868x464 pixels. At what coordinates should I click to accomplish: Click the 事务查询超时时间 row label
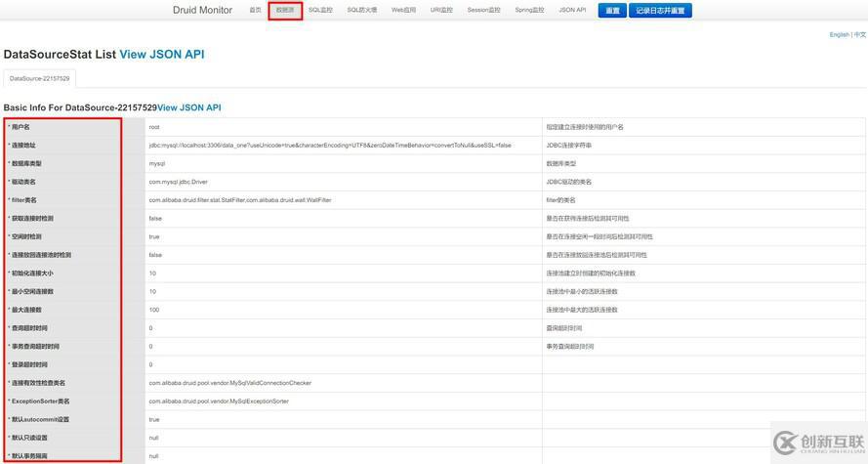pos(35,346)
